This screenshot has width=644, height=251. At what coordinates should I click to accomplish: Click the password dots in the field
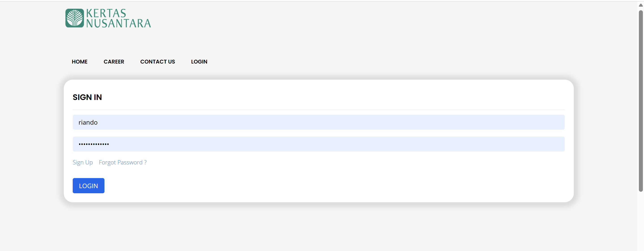(94, 144)
